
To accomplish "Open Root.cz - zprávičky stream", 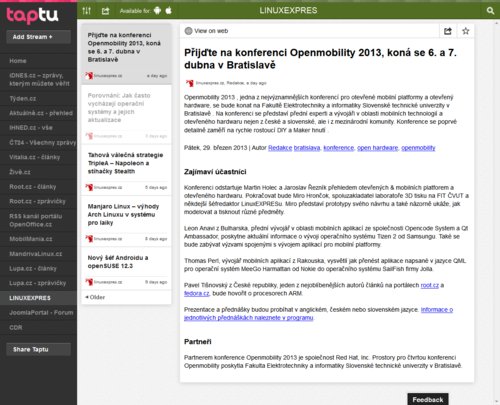I will 37,201.
